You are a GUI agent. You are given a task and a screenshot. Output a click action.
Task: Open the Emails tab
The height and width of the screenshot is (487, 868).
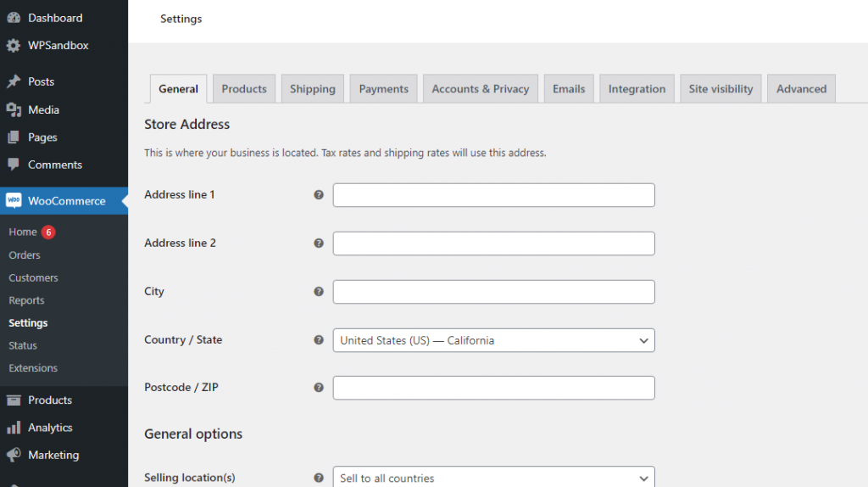click(x=569, y=88)
